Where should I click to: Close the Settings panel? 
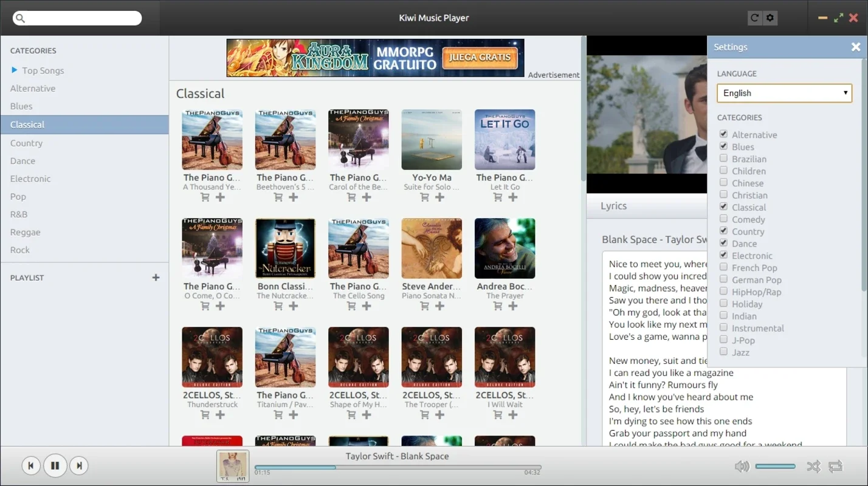[856, 47]
